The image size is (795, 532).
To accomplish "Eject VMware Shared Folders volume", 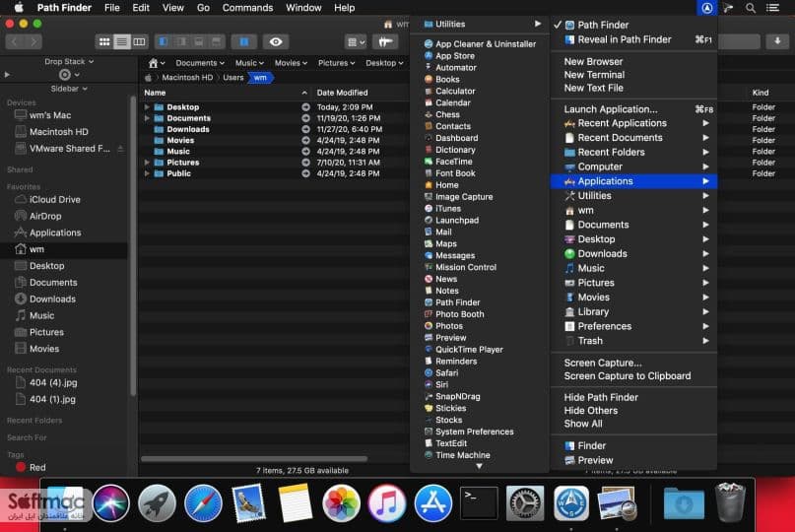I will [x=120, y=149].
